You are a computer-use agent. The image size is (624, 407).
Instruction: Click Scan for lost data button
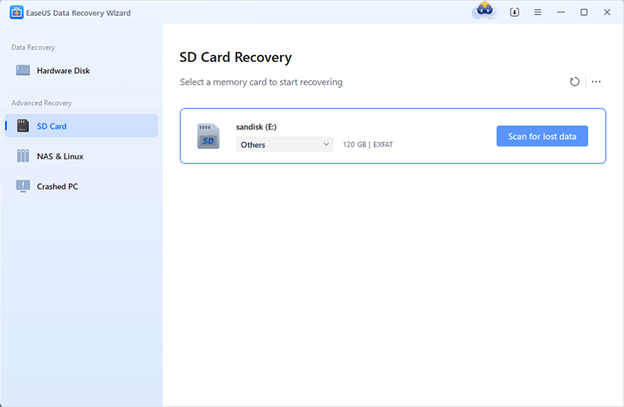tap(542, 136)
